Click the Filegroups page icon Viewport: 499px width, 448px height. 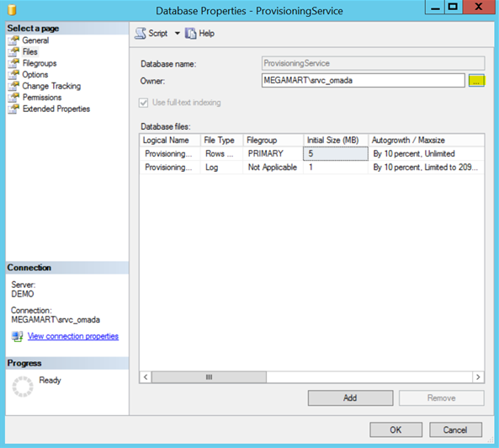(x=13, y=63)
